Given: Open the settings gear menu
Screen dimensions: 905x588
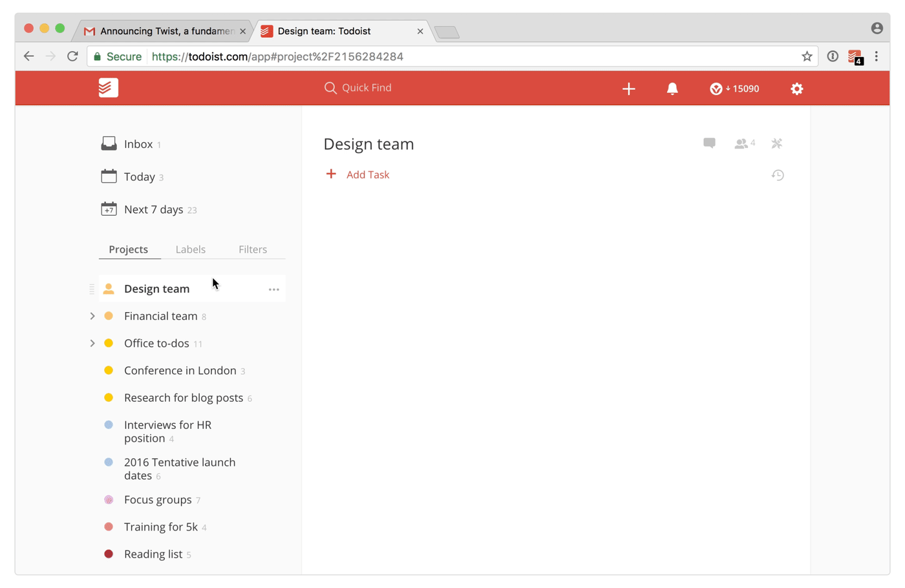Looking at the screenshot, I should click(x=796, y=88).
